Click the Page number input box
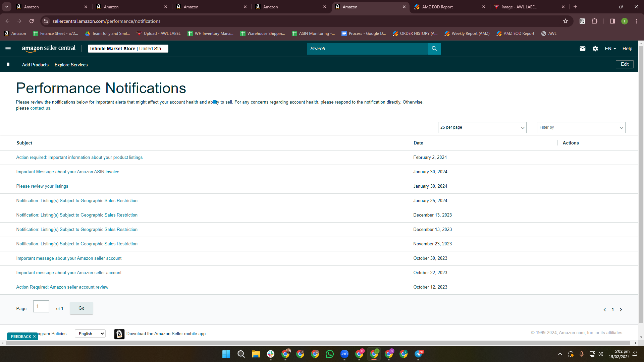644x362 pixels. [41, 306]
